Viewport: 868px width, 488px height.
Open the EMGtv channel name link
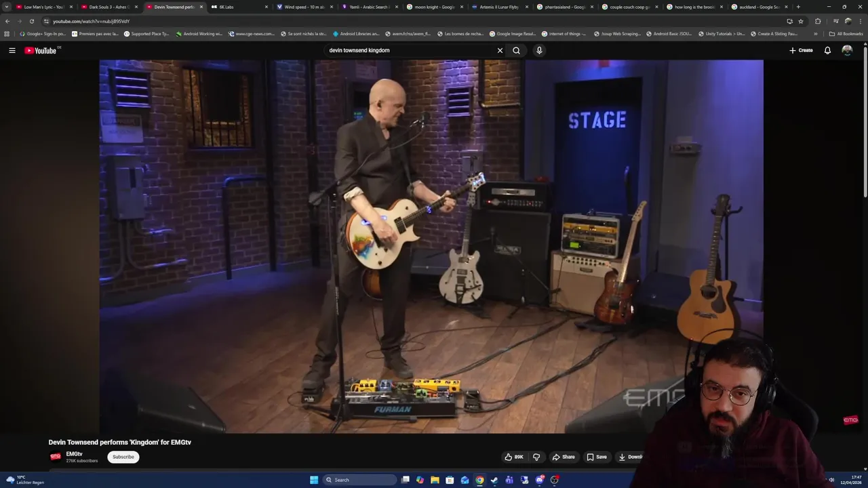pyautogui.click(x=75, y=454)
